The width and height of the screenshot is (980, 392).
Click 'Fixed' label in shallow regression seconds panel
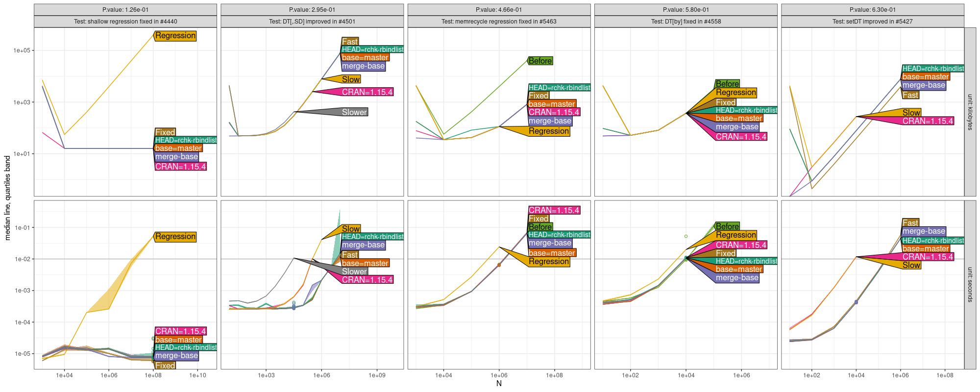point(165,366)
